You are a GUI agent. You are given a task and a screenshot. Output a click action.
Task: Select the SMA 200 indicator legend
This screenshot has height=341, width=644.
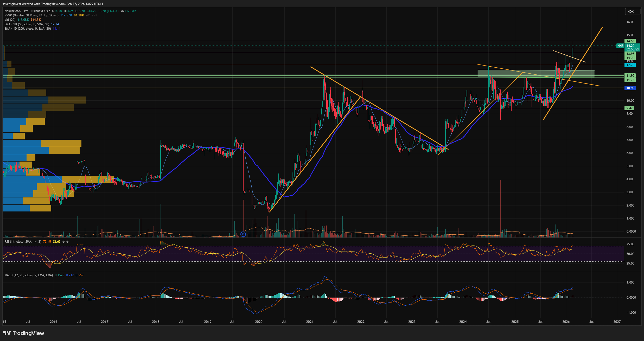pyautogui.click(x=28, y=29)
